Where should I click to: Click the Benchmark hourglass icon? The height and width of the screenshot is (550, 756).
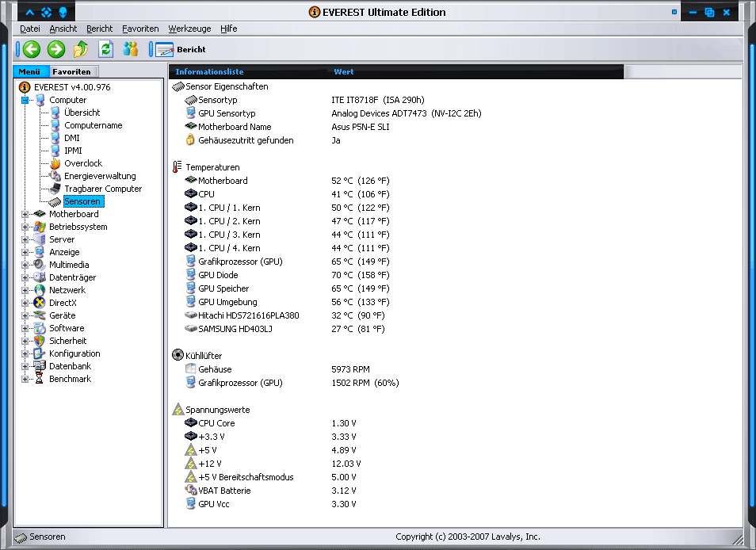coord(40,379)
